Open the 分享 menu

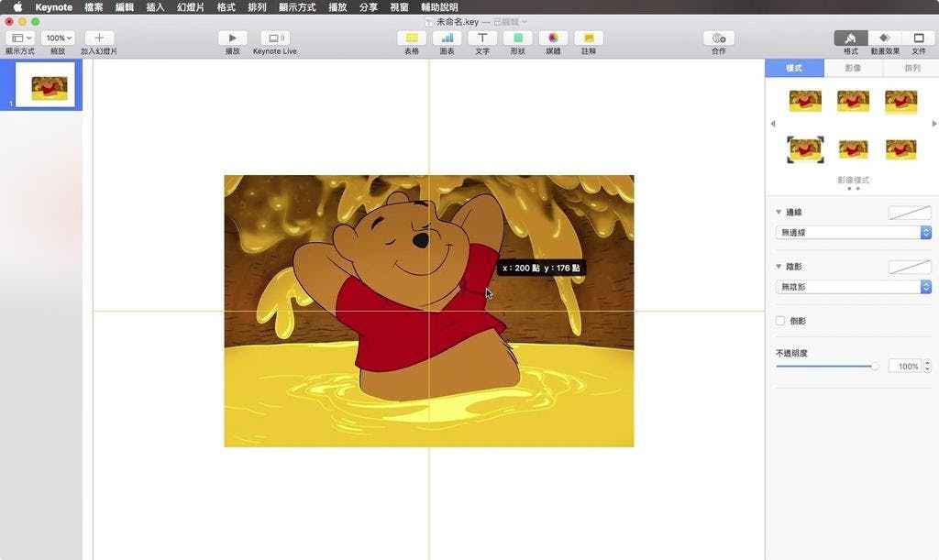(369, 7)
